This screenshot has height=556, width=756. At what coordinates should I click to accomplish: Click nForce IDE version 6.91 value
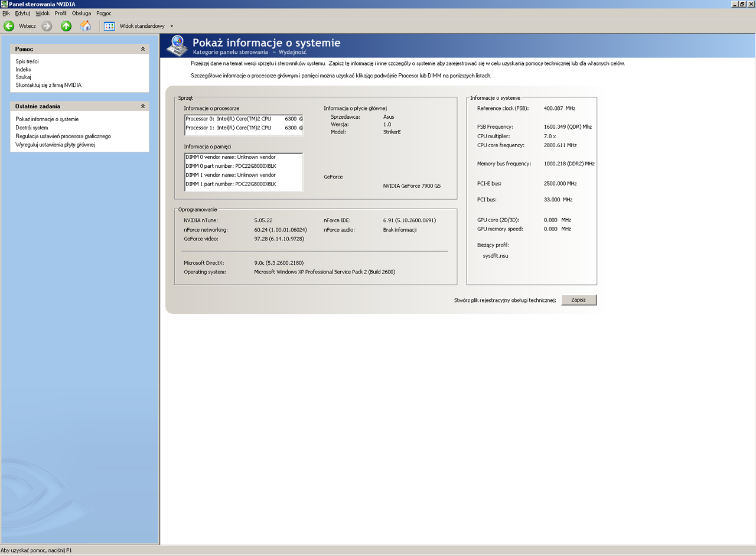coord(409,220)
